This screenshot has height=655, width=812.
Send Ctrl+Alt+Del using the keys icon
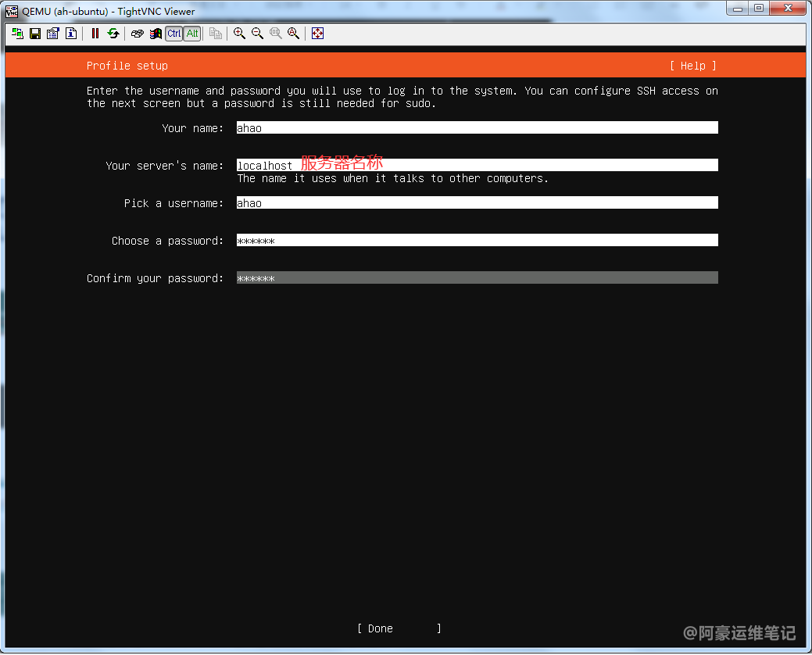tap(138, 34)
